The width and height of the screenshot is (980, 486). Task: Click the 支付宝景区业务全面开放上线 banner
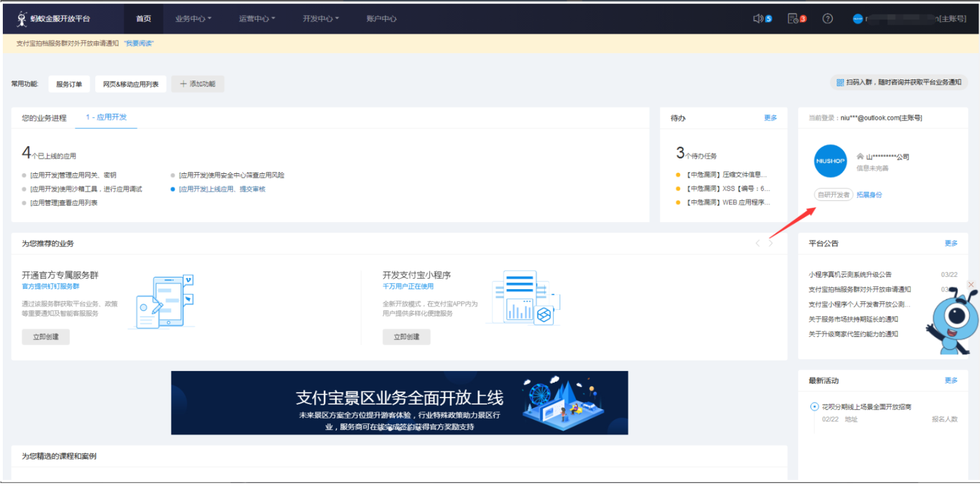[x=399, y=402]
